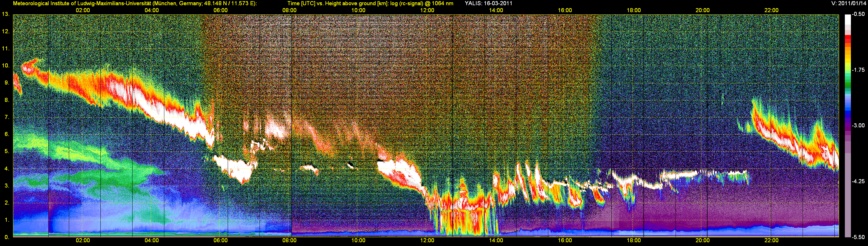Click the '13.' height axis label
Screen dimensions: 868x246
6,14
